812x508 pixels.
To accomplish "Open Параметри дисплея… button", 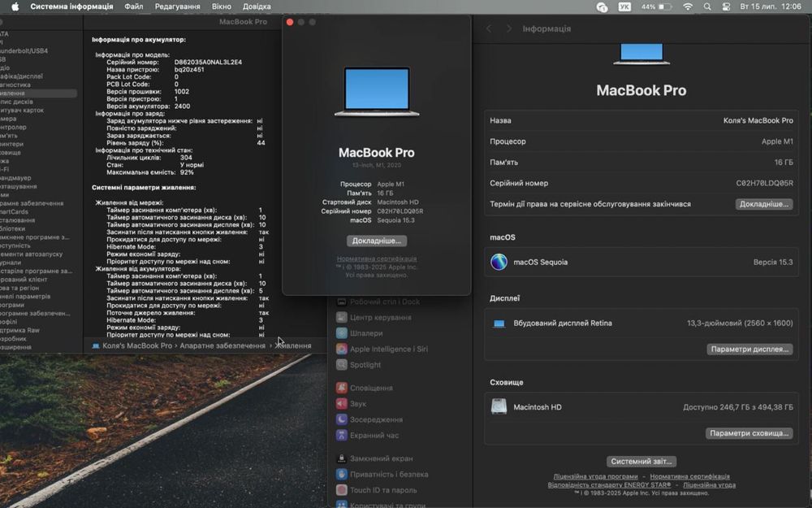I will click(749, 350).
